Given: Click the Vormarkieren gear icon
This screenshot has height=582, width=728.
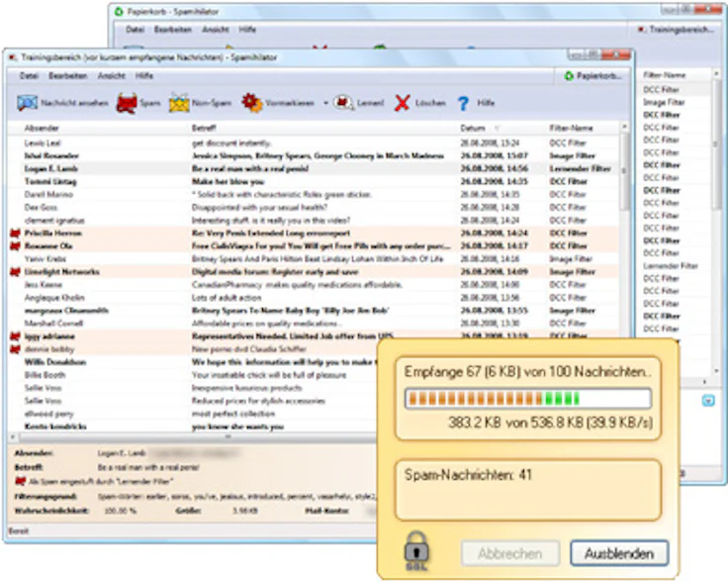Looking at the screenshot, I should 251,103.
